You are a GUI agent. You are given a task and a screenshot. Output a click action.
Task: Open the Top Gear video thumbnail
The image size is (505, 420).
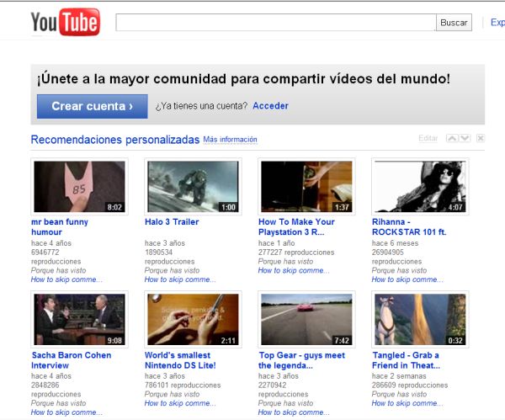[x=306, y=319]
